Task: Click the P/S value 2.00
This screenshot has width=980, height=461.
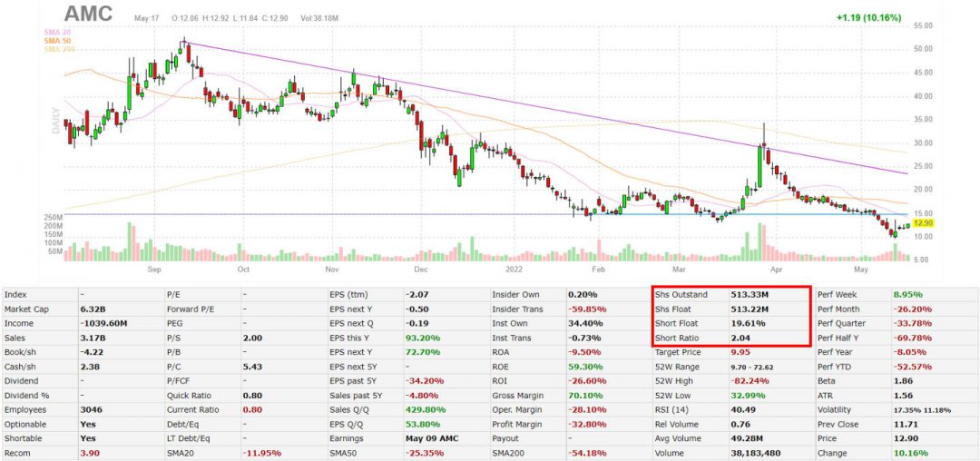Action: coord(252,338)
